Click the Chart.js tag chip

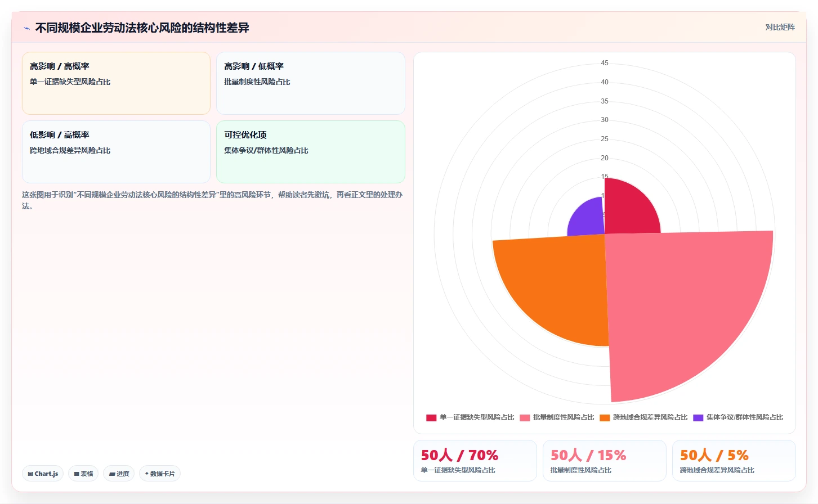[x=43, y=474]
